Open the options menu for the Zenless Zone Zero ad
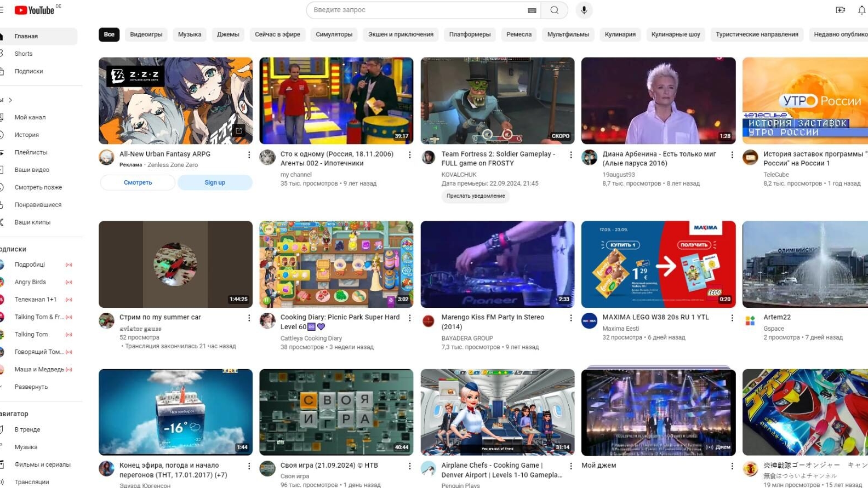 (x=249, y=155)
